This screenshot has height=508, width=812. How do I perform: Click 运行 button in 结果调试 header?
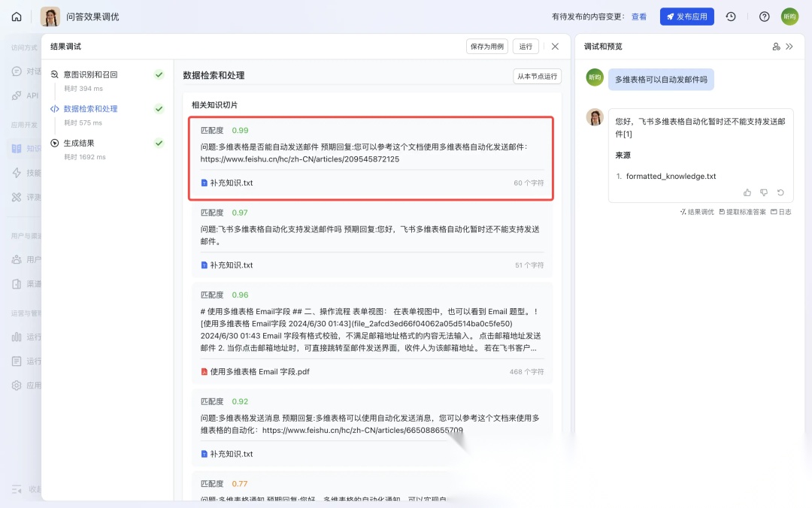tap(526, 46)
